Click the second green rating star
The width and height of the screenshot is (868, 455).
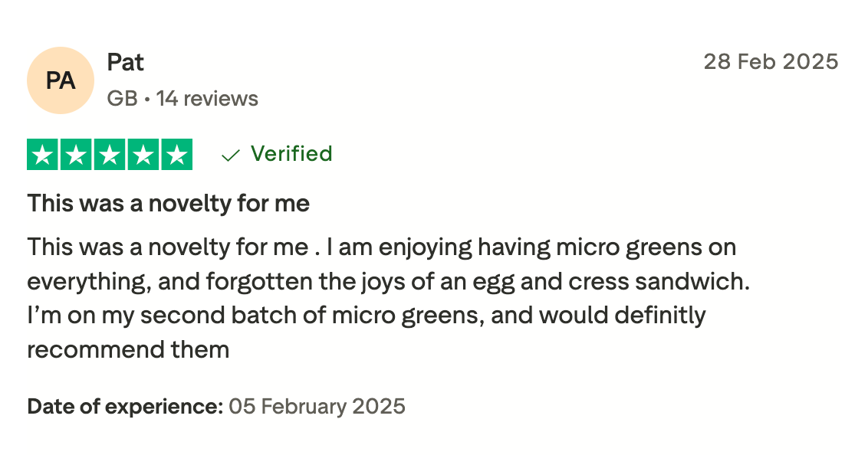click(76, 155)
